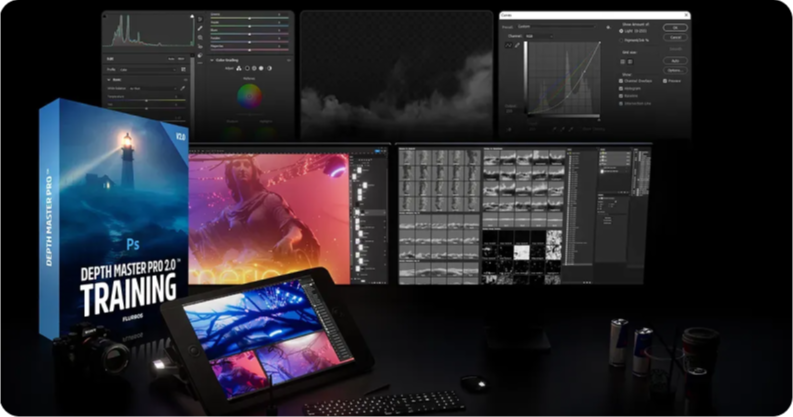Screen dimensions: 793x417
Task: Select the Global adjust icon in Color Grading
Action: tap(270, 68)
